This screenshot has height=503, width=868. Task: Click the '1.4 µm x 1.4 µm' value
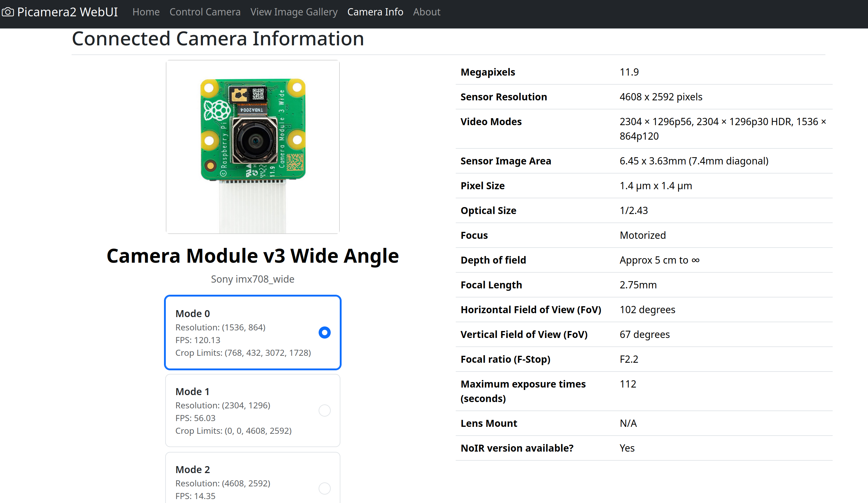point(655,186)
